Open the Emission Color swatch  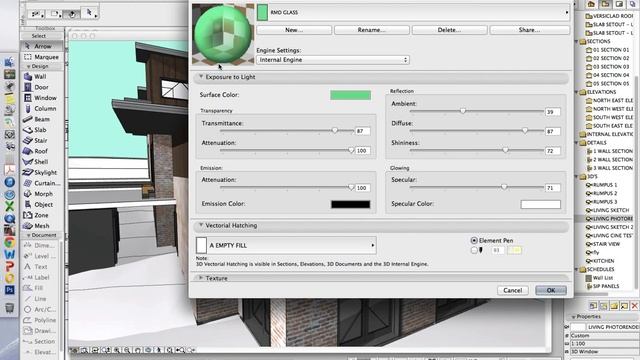click(351, 204)
